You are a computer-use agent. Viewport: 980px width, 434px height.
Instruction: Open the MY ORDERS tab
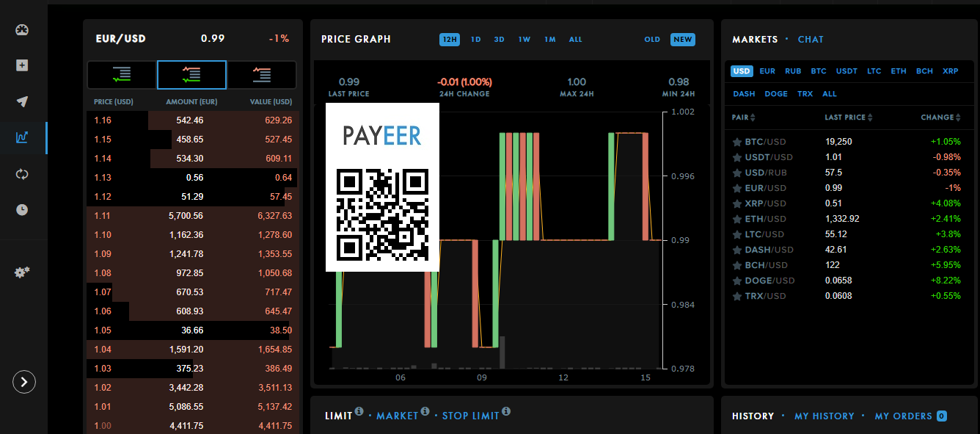pyautogui.click(x=910, y=416)
